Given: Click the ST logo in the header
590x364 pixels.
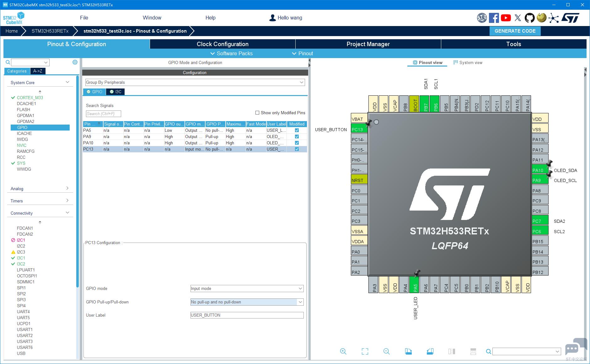Looking at the screenshot, I should pos(571,18).
